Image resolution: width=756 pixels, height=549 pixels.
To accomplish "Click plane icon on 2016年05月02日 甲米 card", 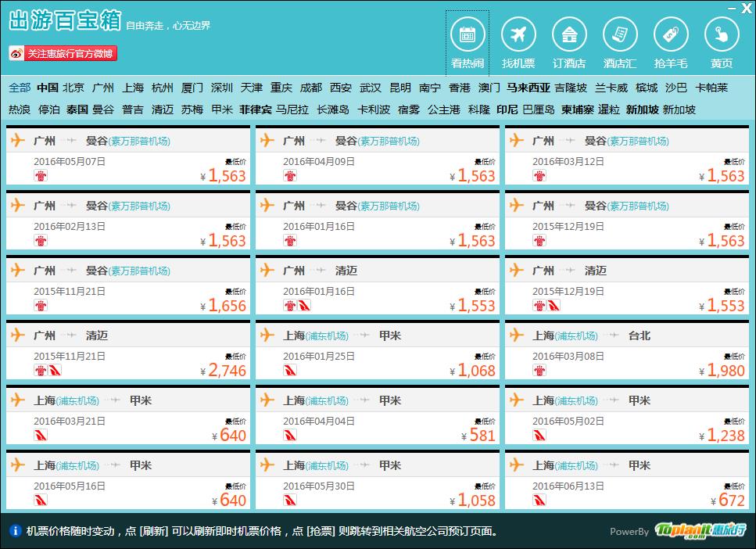I will coord(516,400).
